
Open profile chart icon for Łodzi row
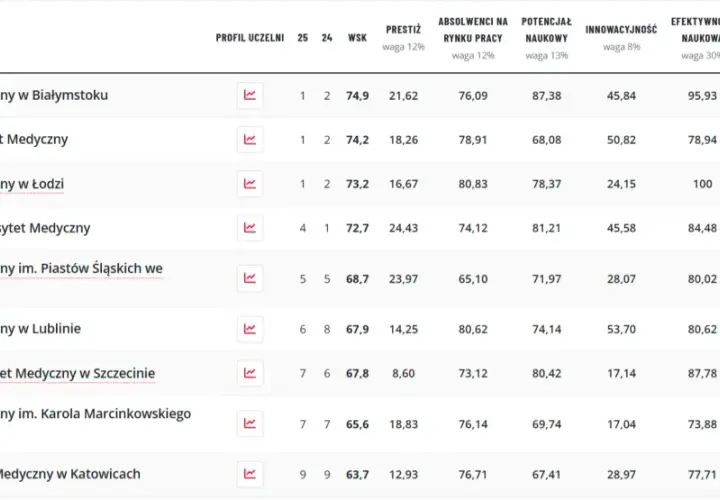[250, 184]
